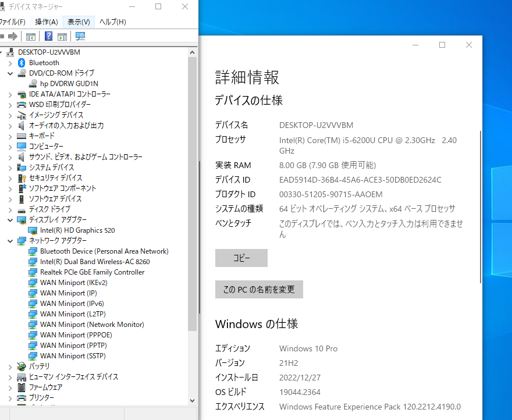Viewport: 512px width, 420px height.
Task: Open the 表示(V) menu
Action: (x=79, y=22)
